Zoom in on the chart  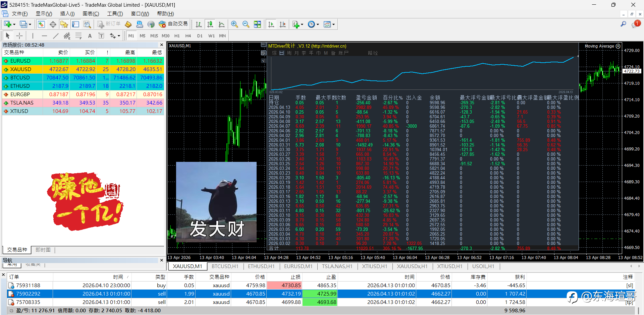pos(234,24)
